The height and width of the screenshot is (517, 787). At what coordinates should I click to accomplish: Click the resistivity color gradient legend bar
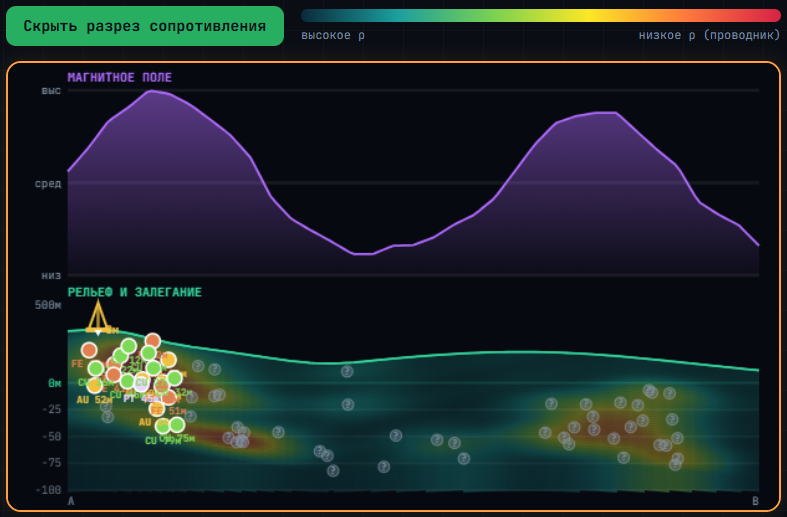(x=541, y=15)
